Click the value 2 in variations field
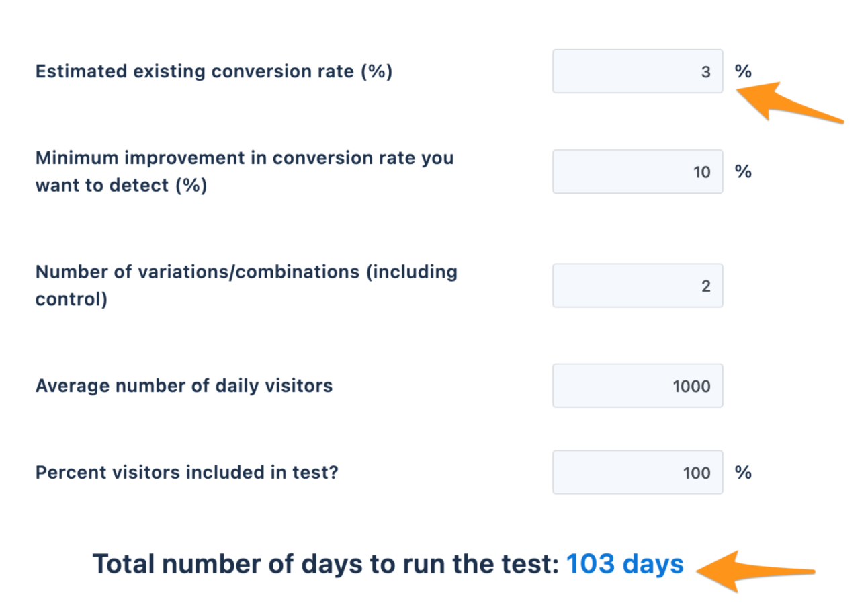Image resolution: width=868 pixels, height=605 pixels. 706,286
